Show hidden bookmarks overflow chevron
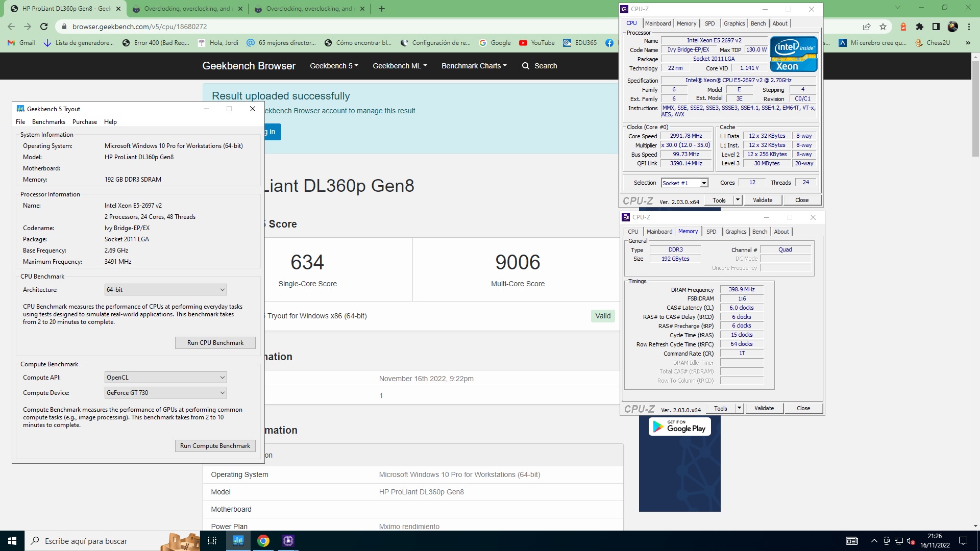 [x=968, y=43]
